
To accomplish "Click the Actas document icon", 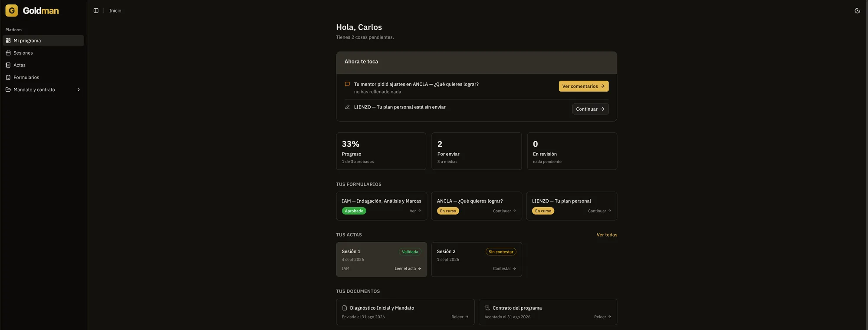I will [8, 65].
